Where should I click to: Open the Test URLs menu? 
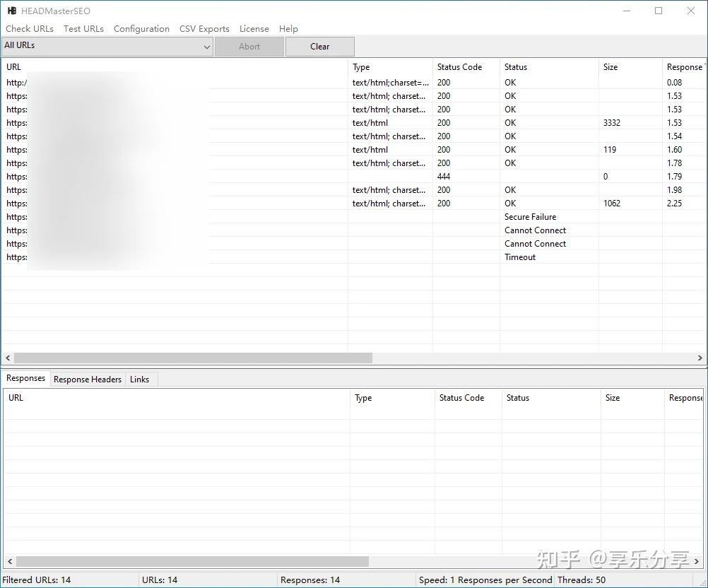click(83, 29)
